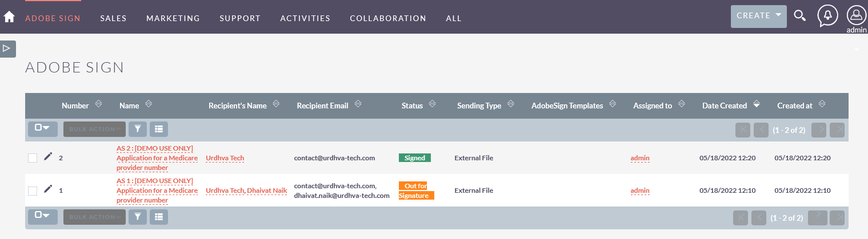Screen dimensions: 868x239
Task: Open the All modules menu
Action: tap(454, 18)
